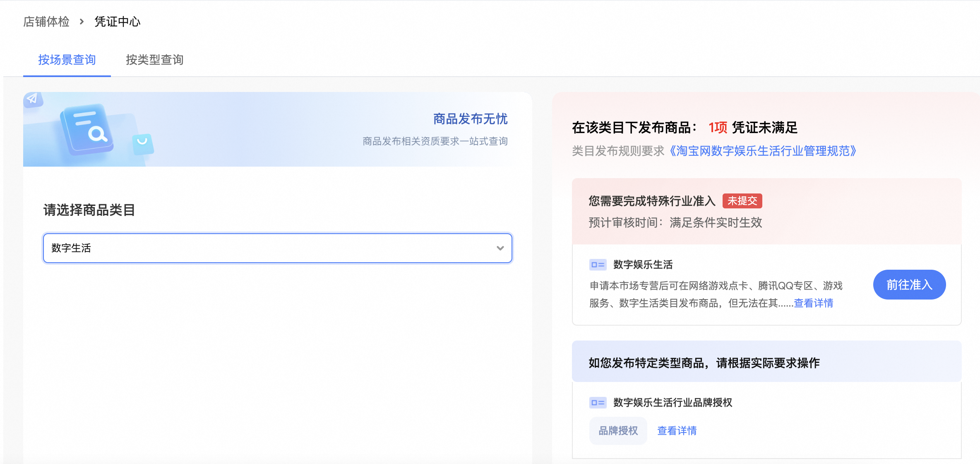Click the 商品发布无忧 banner title

(471, 119)
